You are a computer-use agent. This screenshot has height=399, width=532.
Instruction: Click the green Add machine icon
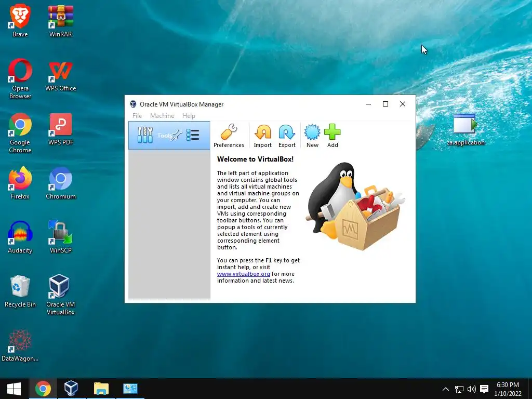332,132
